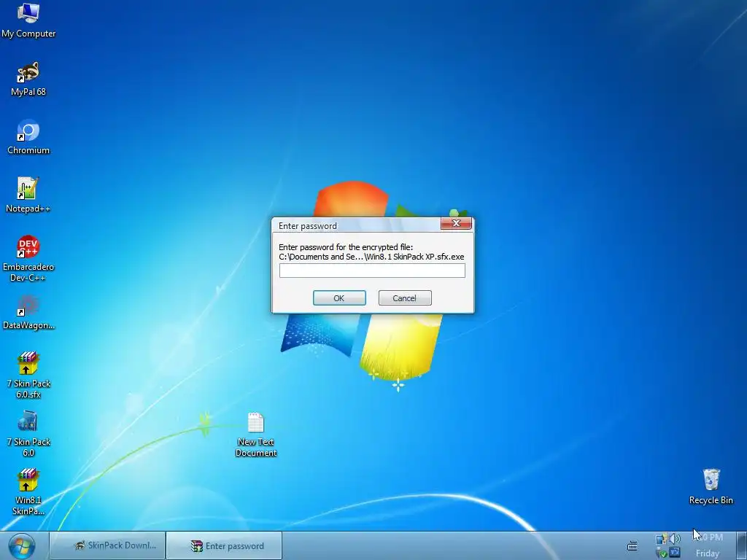Click the taskbar clock showing Friday
747x560 pixels.
[x=708, y=545]
